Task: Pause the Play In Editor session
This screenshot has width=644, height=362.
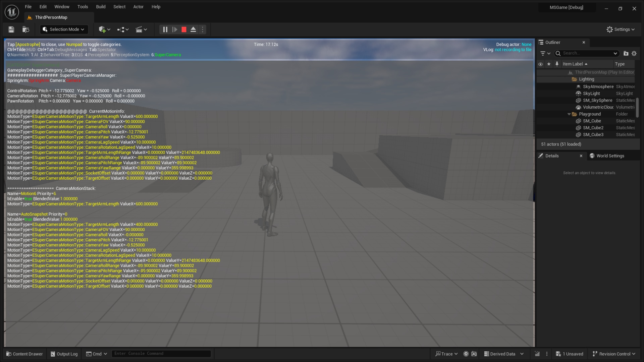Action: coord(165,29)
